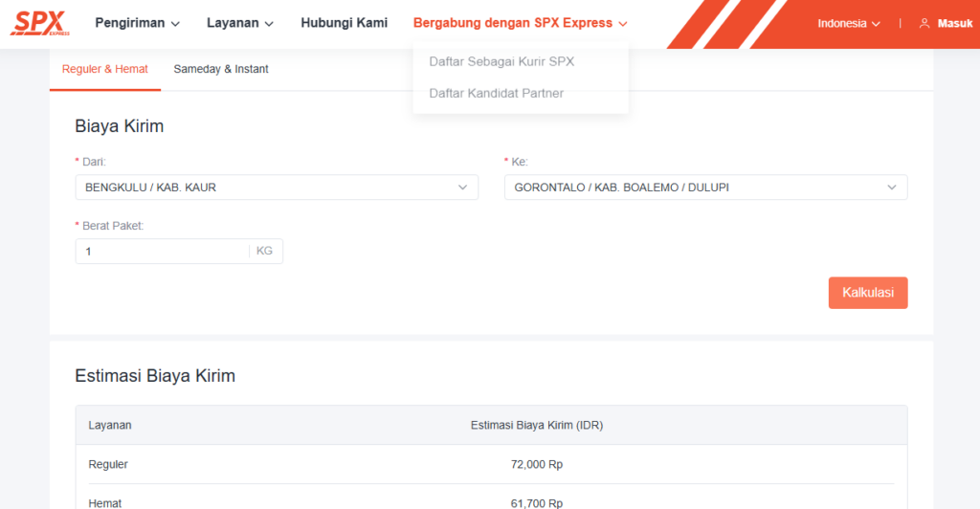The image size is (980, 509).
Task: Click the user profile icon
Action: (924, 24)
